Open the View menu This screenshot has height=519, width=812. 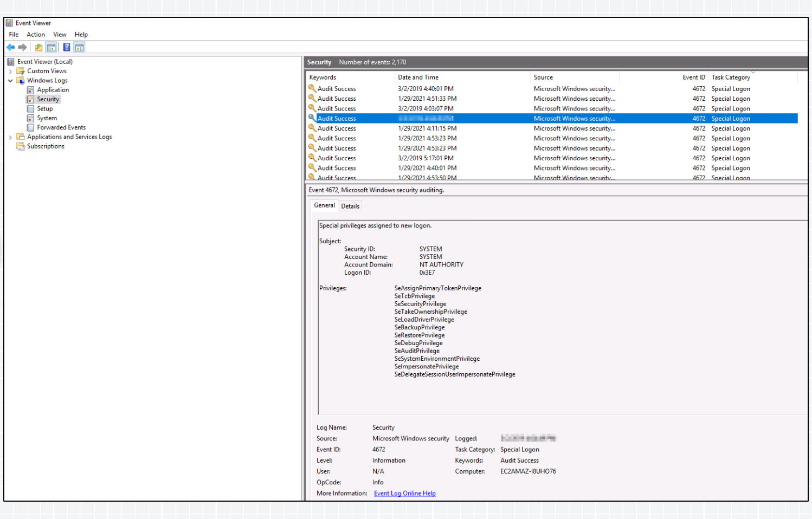point(60,35)
